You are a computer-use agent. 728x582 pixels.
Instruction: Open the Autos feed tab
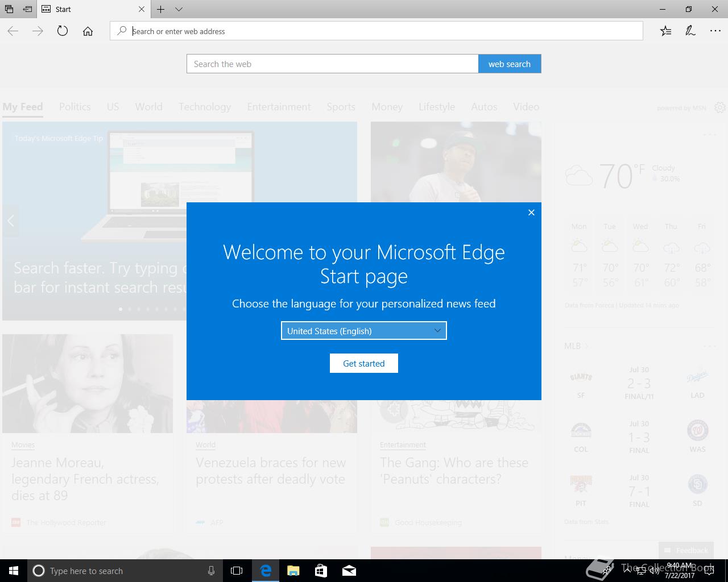click(x=484, y=107)
